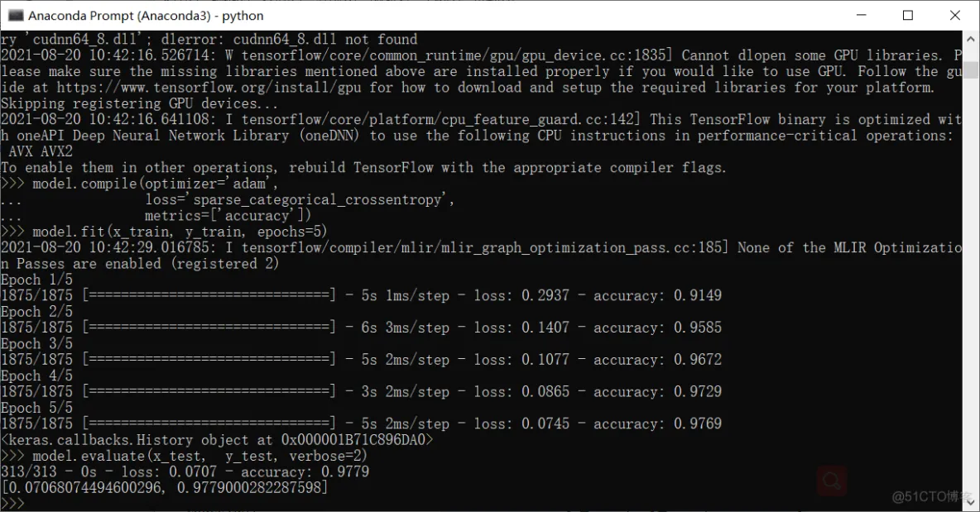Click the scrollbar down arrow
Image resolution: width=980 pixels, height=512 pixels.
coord(971,502)
